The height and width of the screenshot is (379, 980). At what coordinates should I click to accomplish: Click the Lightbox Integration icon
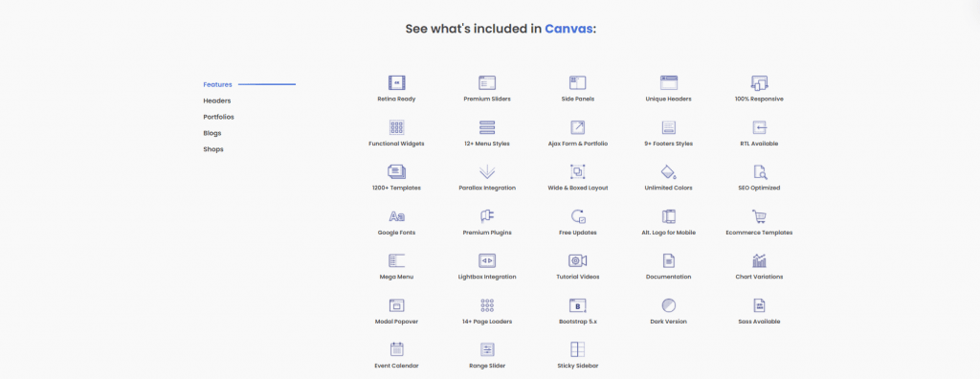[x=487, y=260]
